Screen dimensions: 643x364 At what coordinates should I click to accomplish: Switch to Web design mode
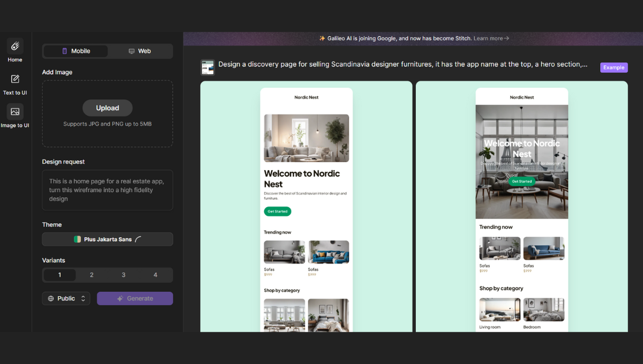point(139,51)
